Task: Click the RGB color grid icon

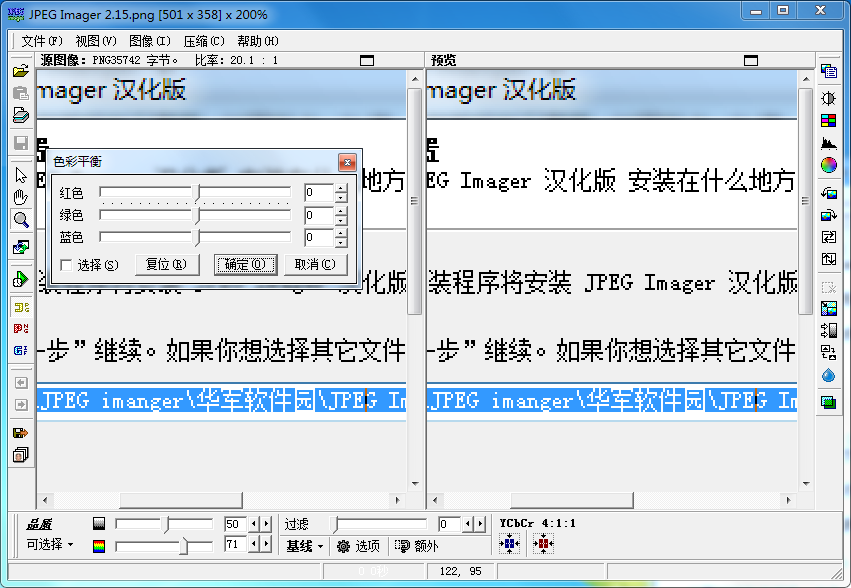Action: coord(829,121)
